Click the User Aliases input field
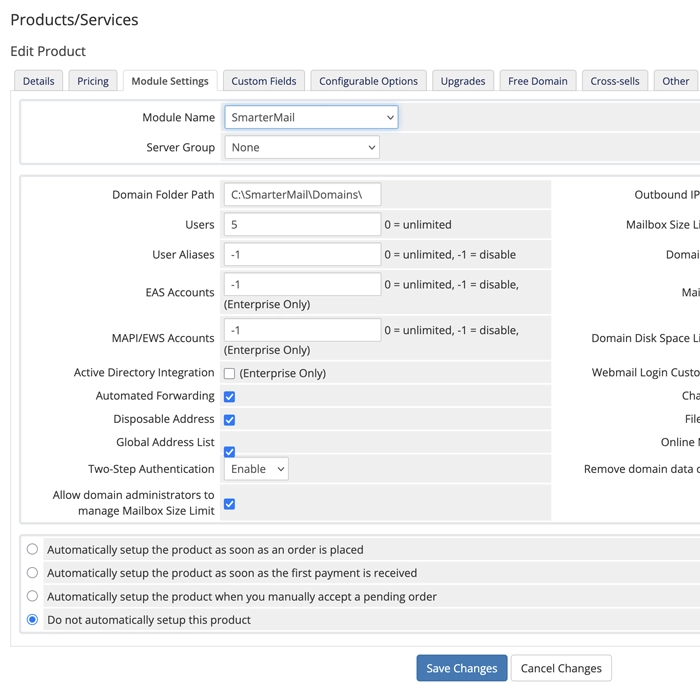 coord(303,254)
